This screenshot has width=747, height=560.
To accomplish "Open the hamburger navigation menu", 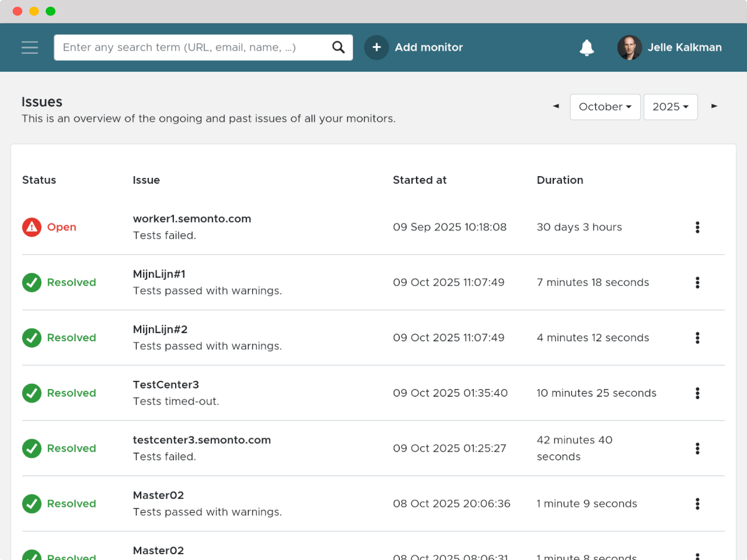I will point(30,47).
